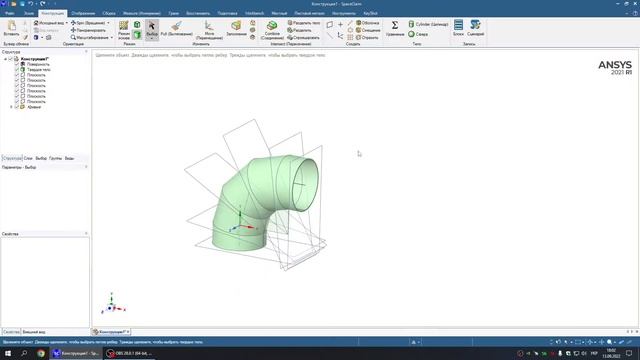Click Undo in quick access toolbar
The width and height of the screenshot is (640, 360).
(x=31, y=4)
